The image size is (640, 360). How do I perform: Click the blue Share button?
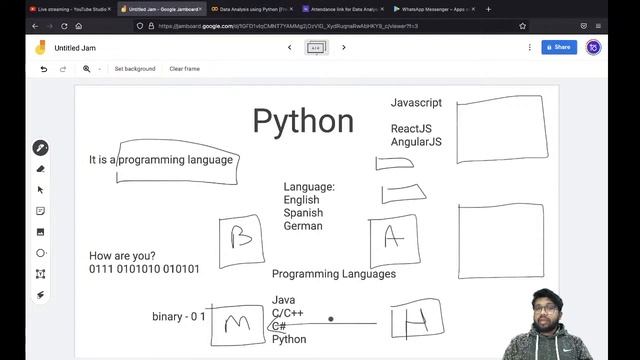point(559,47)
